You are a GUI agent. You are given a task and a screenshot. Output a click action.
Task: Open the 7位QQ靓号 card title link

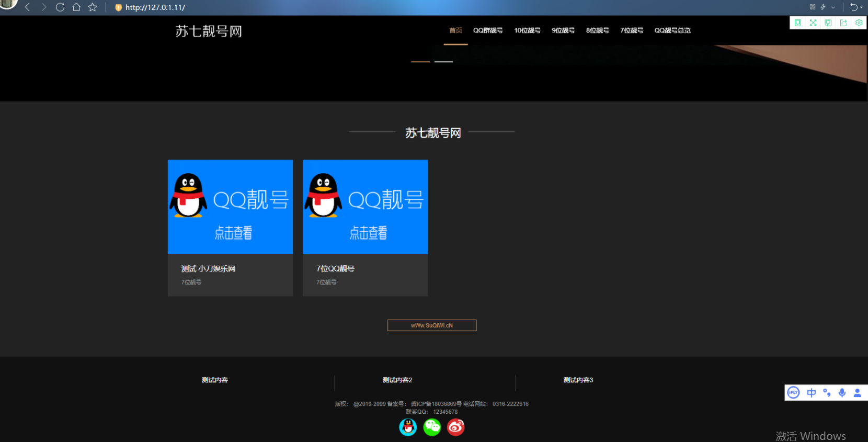point(335,268)
